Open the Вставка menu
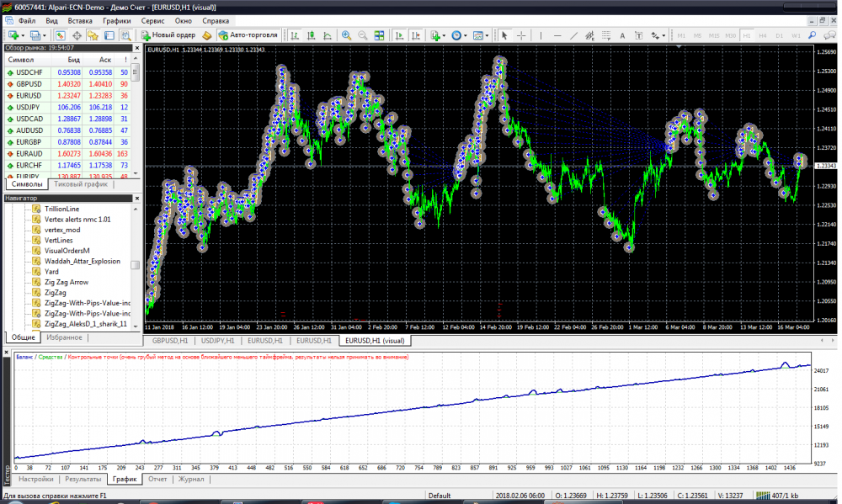Screen dimensions: 842x504 [80, 21]
